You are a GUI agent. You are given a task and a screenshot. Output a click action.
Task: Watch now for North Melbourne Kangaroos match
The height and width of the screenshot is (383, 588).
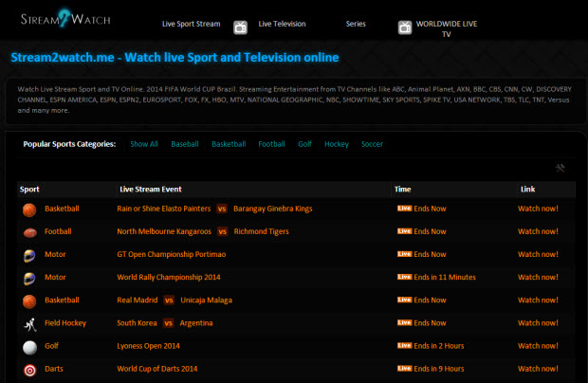coord(538,231)
